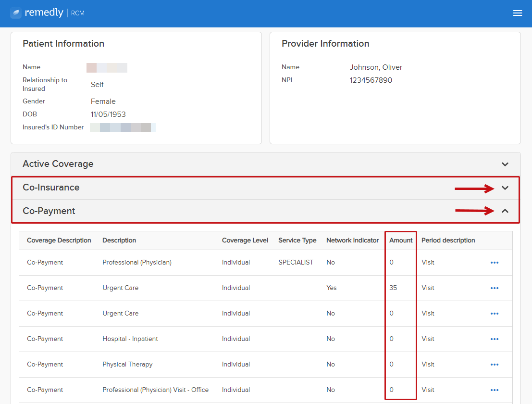Screen dimensions: 532x404
Task: Click the Coverage Level column header
Action: (245, 240)
